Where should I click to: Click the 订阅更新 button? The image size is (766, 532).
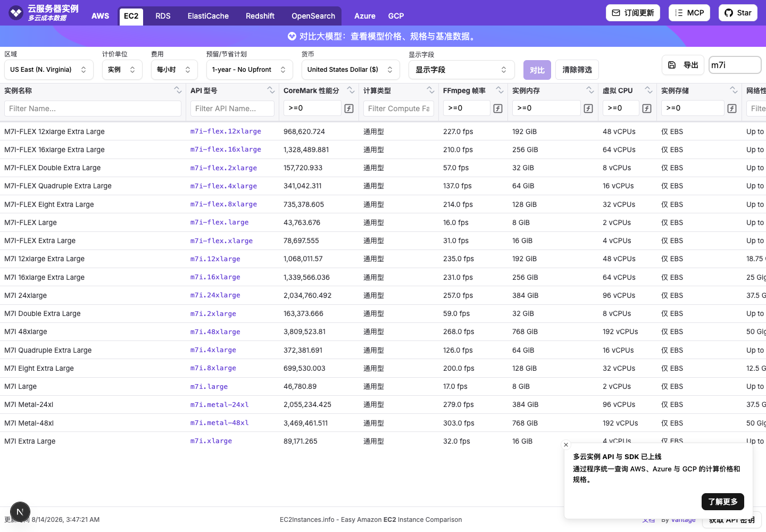pyautogui.click(x=633, y=13)
